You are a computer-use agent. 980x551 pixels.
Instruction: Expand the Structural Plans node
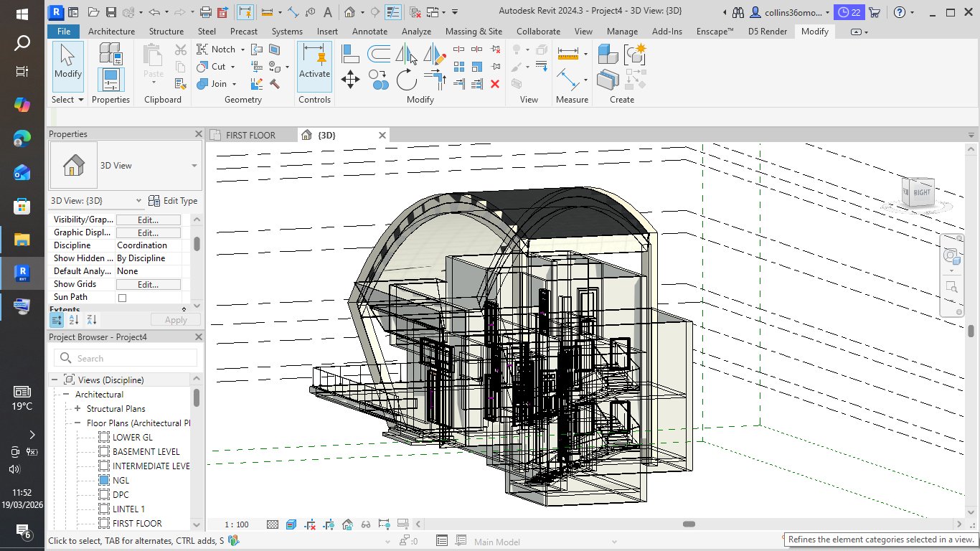pyautogui.click(x=77, y=409)
